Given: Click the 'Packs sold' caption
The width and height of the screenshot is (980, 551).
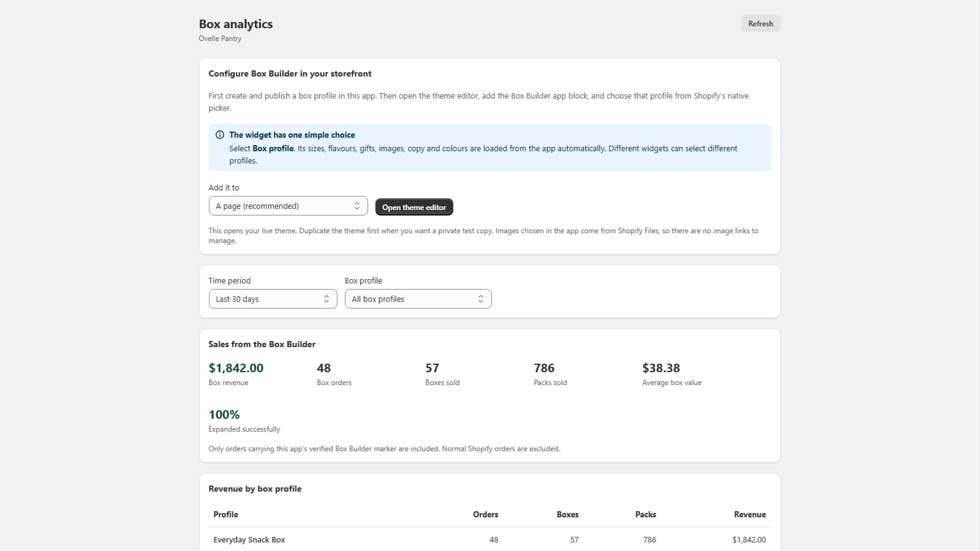Looking at the screenshot, I should coord(550,383).
